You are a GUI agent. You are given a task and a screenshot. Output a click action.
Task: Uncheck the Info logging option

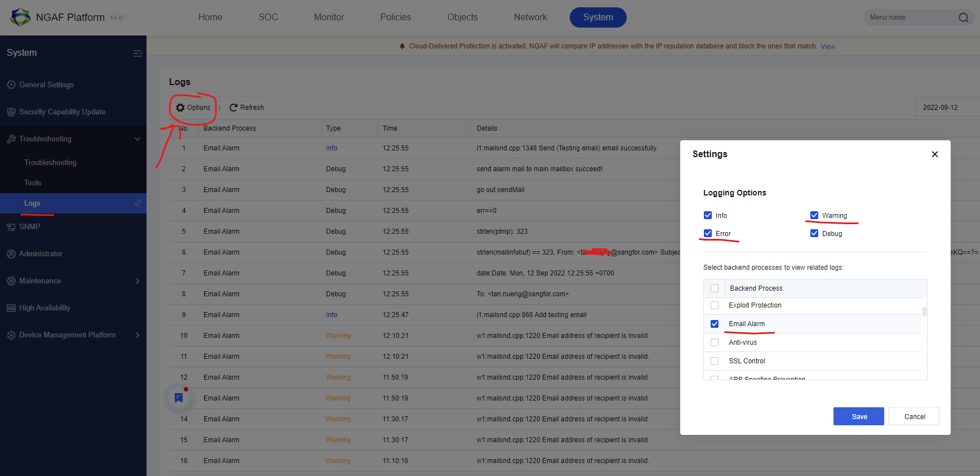click(708, 215)
